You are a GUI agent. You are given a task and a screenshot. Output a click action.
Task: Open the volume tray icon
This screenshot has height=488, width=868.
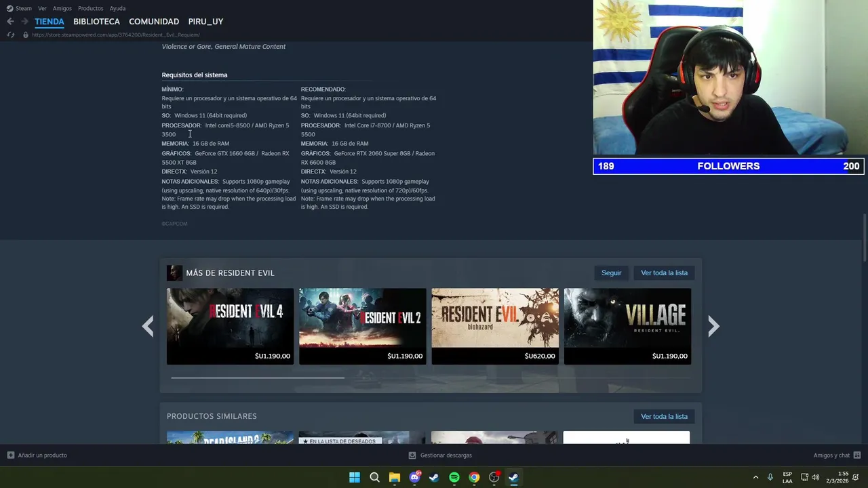click(816, 477)
